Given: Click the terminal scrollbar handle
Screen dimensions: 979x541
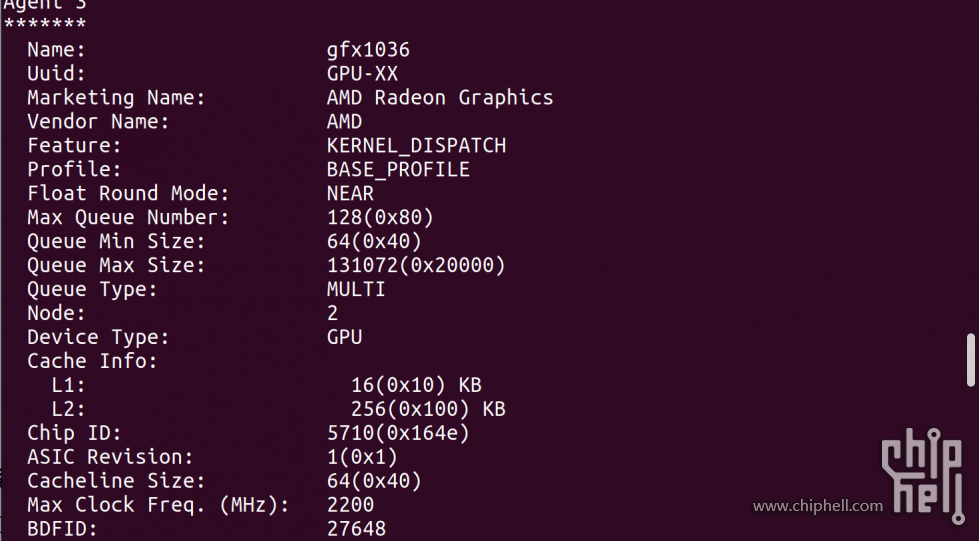Looking at the screenshot, I should (x=971, y=361).
